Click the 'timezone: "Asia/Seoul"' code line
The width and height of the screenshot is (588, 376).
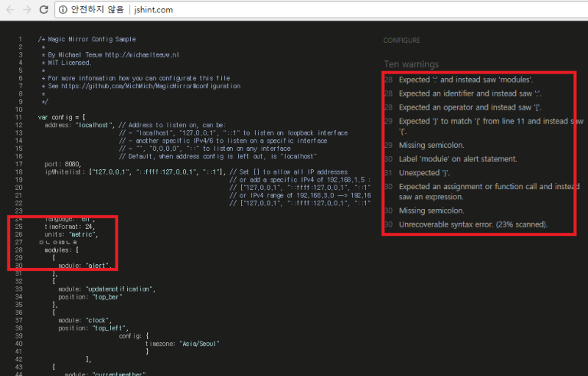182,344
